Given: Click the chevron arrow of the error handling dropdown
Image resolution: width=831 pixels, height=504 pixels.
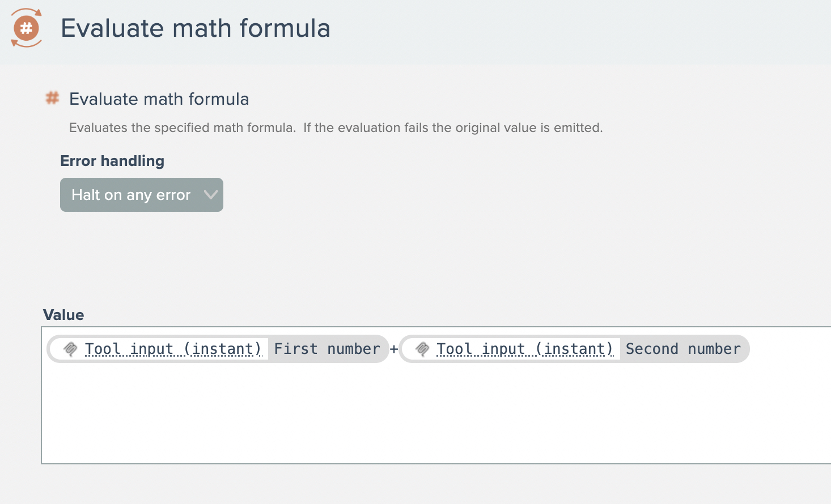Looking at the screenshot, I should tap(210, 195).
